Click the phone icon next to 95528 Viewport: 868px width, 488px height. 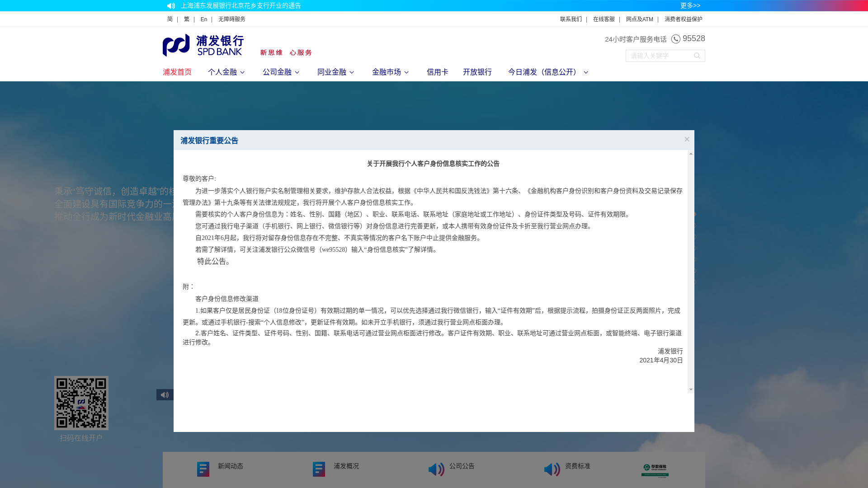point(676,39)
